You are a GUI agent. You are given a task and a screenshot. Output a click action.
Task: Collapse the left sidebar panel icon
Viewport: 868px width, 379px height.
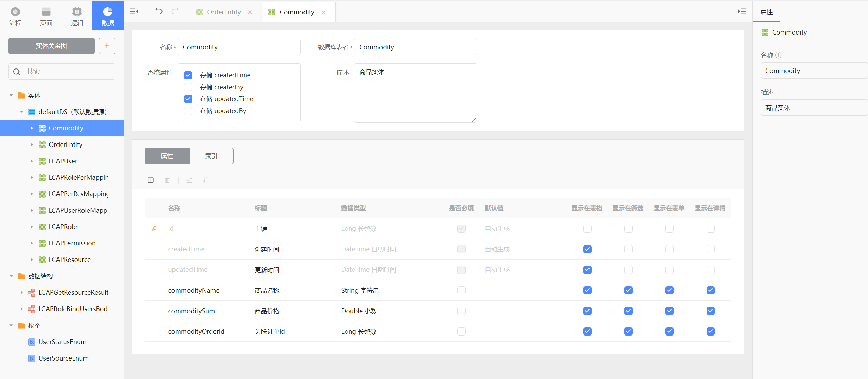[134, 12]
